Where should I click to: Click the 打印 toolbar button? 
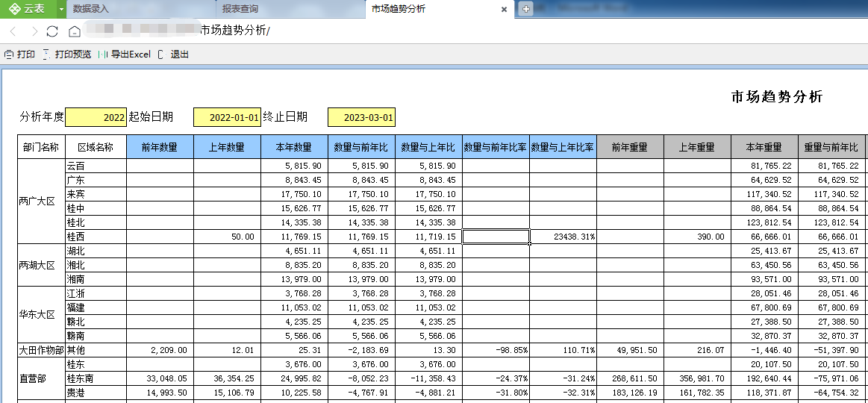pyautogui.click(x=20, y=54)
